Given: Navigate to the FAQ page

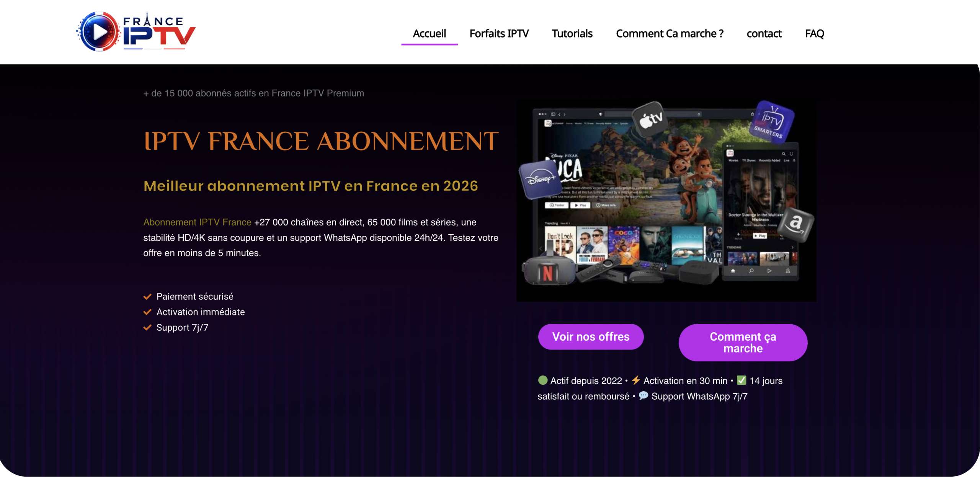Looking at the screenshot, I should [814, 34].
